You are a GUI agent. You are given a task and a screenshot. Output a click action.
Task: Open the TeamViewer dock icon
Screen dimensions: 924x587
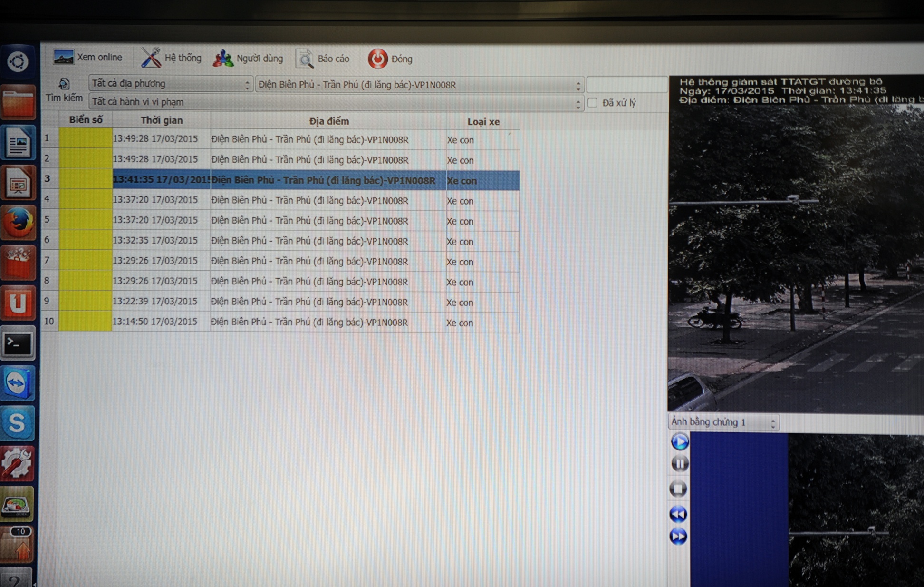click(x=18, y=383)
